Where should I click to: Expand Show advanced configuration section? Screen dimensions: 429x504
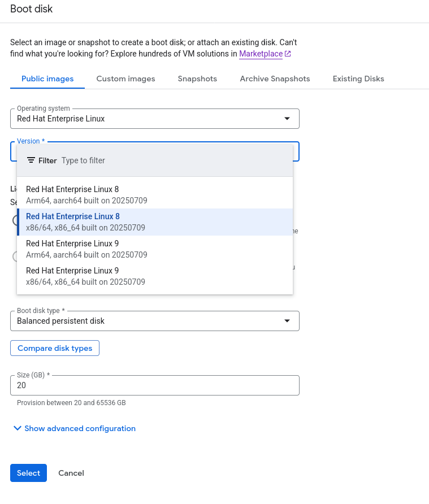pos(80,428)
